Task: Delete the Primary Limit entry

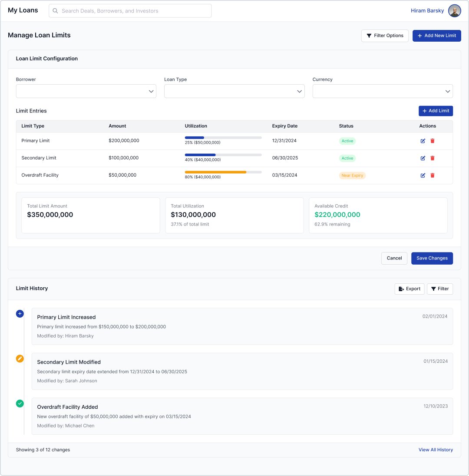Action: [432, 141]
